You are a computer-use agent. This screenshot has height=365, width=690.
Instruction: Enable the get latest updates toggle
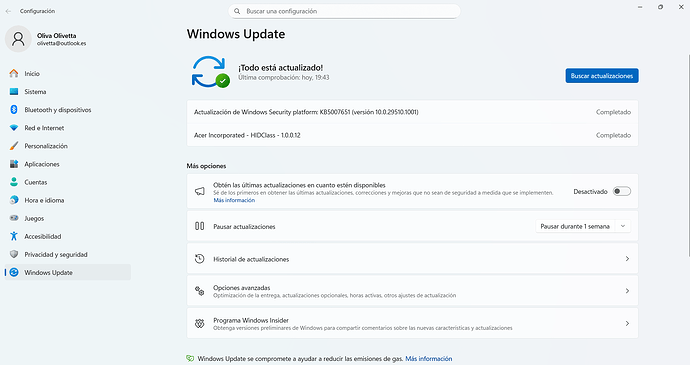pos(622,191)
